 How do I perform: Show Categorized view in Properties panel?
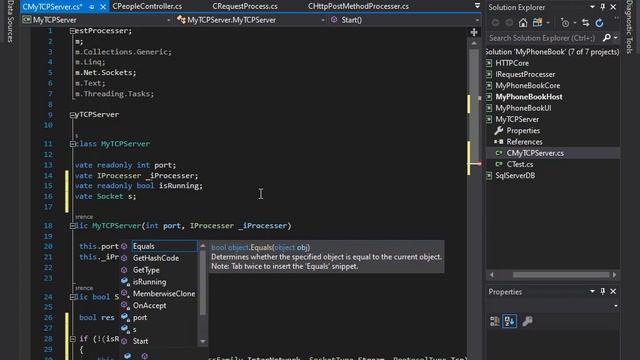(x=495, y=321)
